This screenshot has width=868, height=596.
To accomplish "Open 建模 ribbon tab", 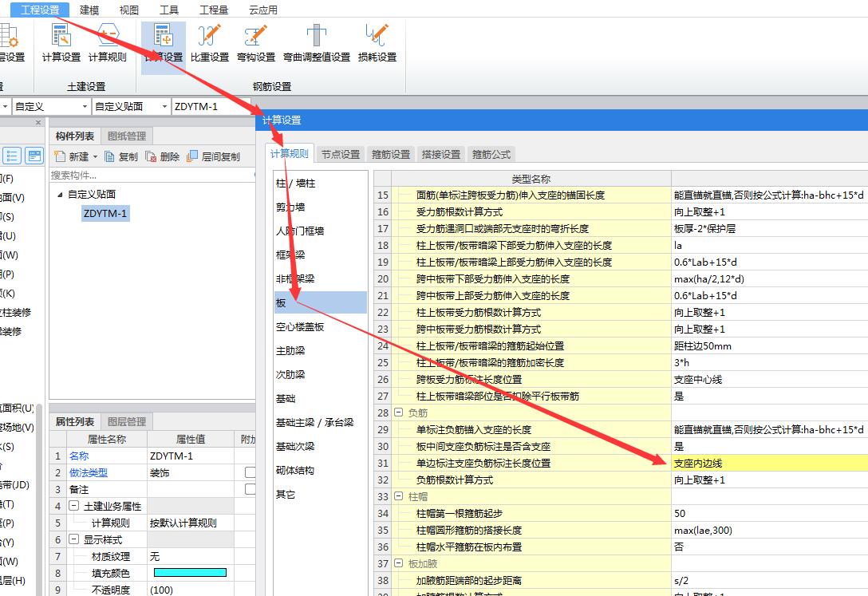I will click(89, 10).
